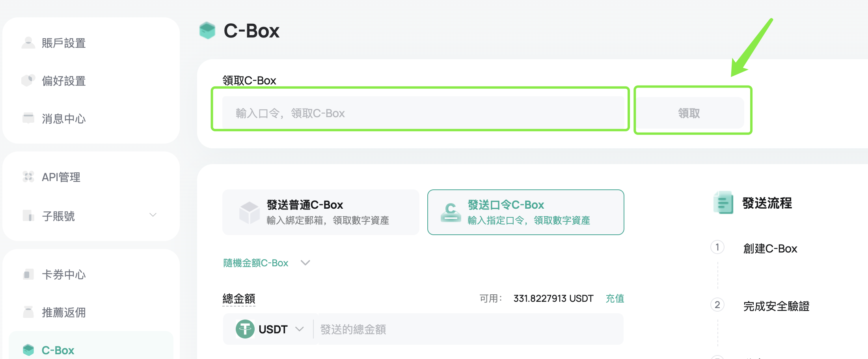Click the 偏好設置 preferences icon
The image size is (868, 359).
pyautogui.click(x=28, y=80)
